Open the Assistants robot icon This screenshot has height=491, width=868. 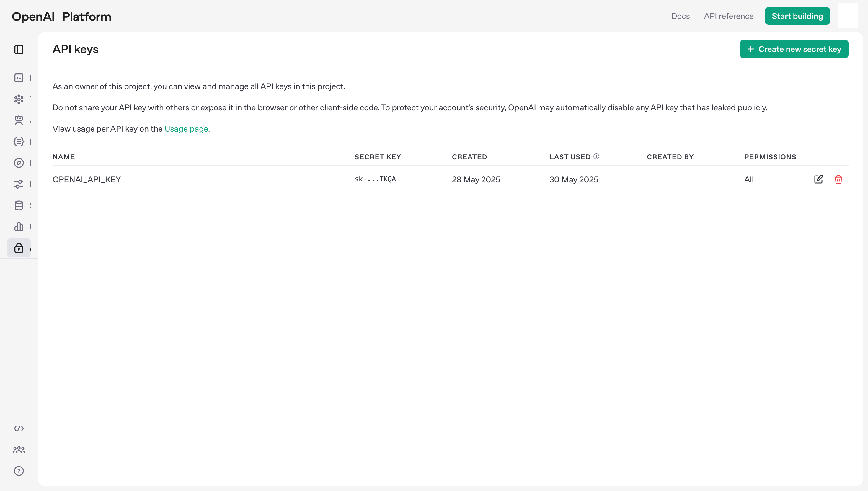click(x=19, y=120)
